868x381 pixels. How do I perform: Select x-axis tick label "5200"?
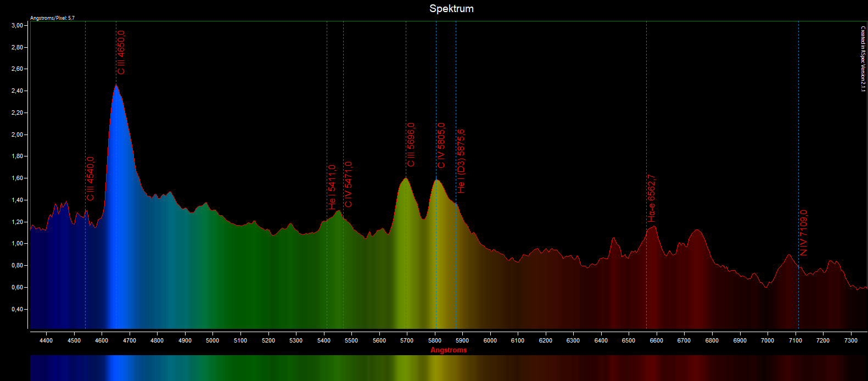point(268,340)
